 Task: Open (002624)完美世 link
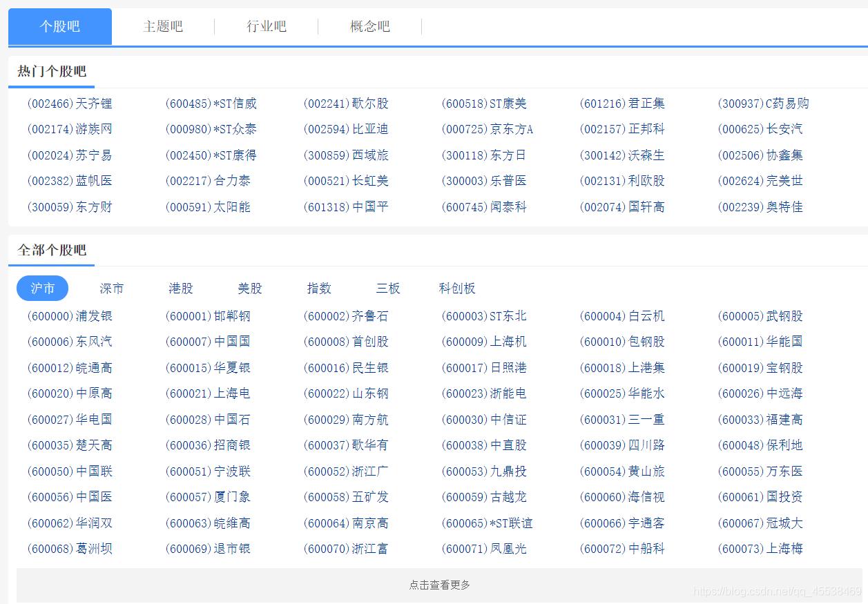point(760,181)
